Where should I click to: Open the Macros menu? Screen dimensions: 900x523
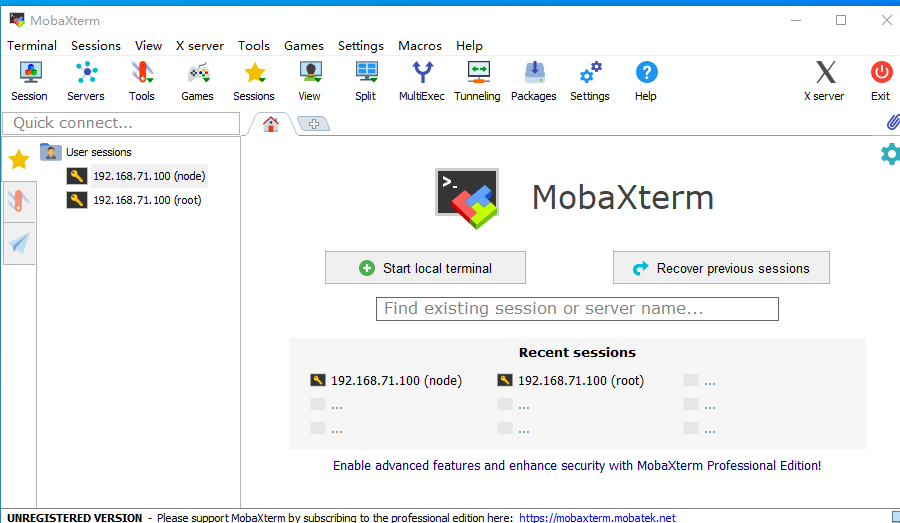(420, 45)
